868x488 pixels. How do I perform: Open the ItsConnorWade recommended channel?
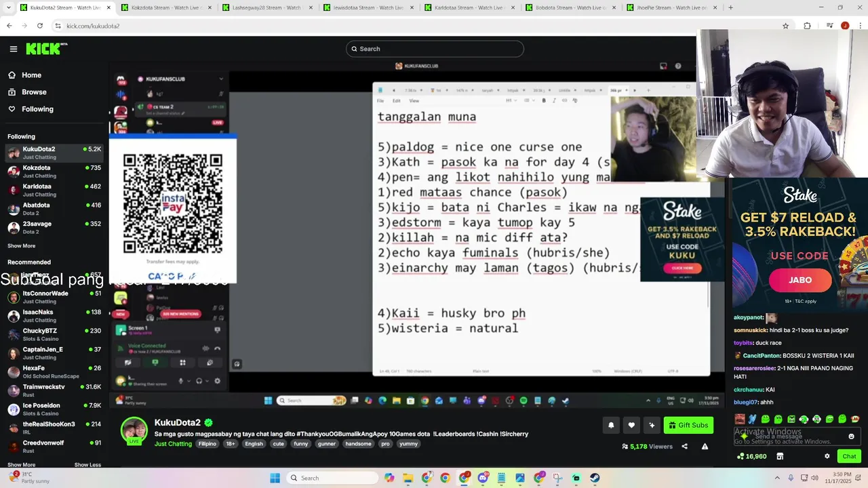54,297
